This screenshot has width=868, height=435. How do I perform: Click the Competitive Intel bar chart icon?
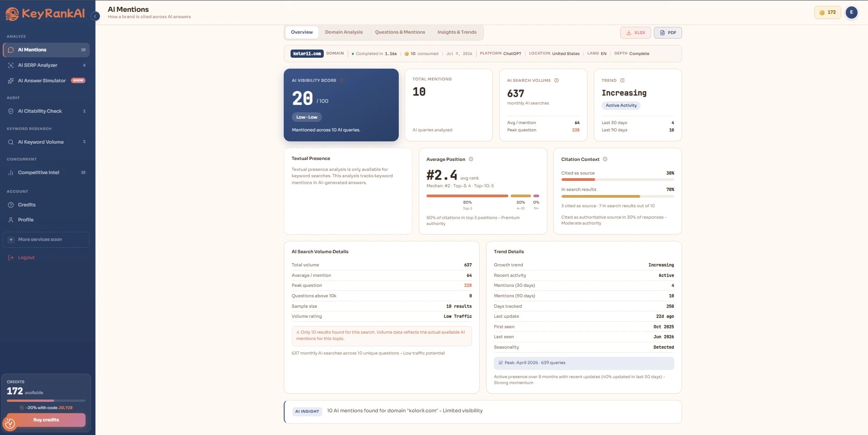[11, 172]
